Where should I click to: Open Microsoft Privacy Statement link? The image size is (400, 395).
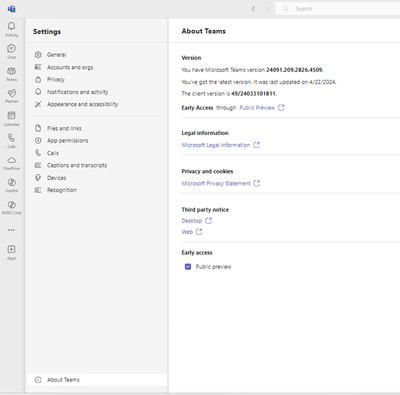(216, 183)
